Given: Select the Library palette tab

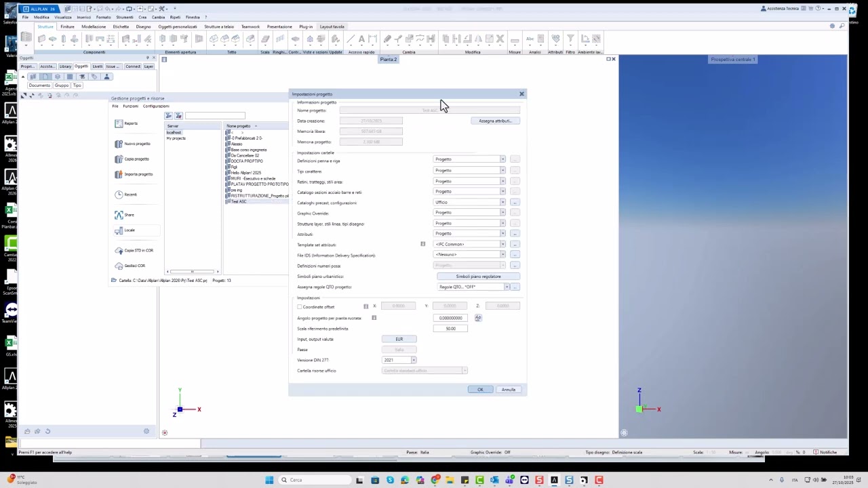Looking at the screenshot, I should (65, 66).
